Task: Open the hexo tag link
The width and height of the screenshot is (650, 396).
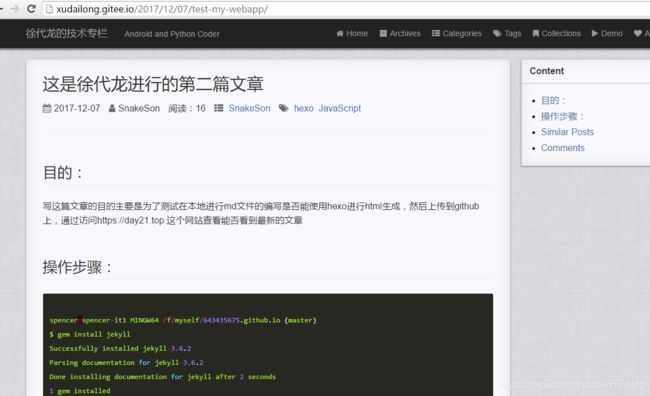Action: (303, 108)
